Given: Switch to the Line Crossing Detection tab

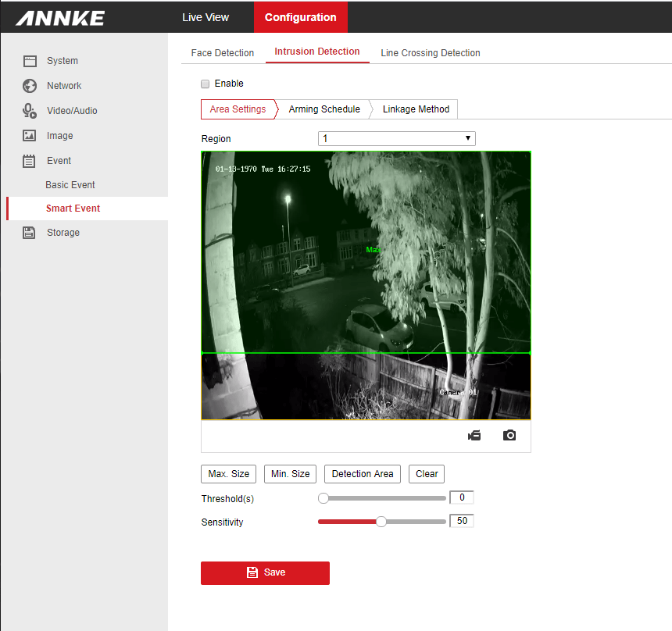Looking at the screenshot, I should [x=430, y=53].
